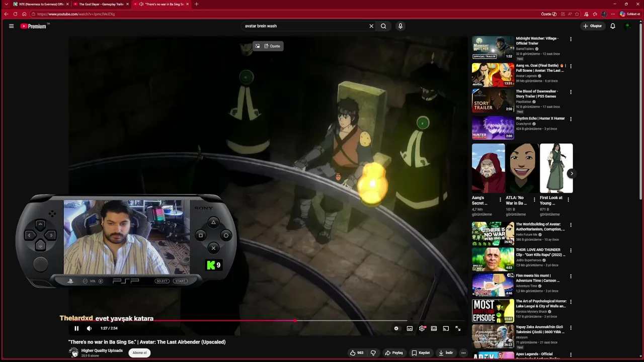Image resolution: width=644 pixels, height=362 pixels.
Task: Open a new browser tab with plus
Action: [x=196, y=4]
